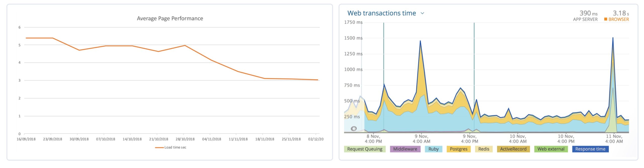Click the Web transactions time chart title
Image resolution: width=644 pixels, height=168 pixels.
tap(381, 13)
